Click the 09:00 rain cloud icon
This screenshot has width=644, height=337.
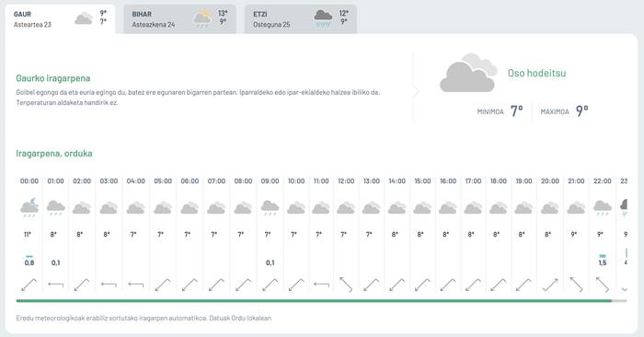click(270, 207)
